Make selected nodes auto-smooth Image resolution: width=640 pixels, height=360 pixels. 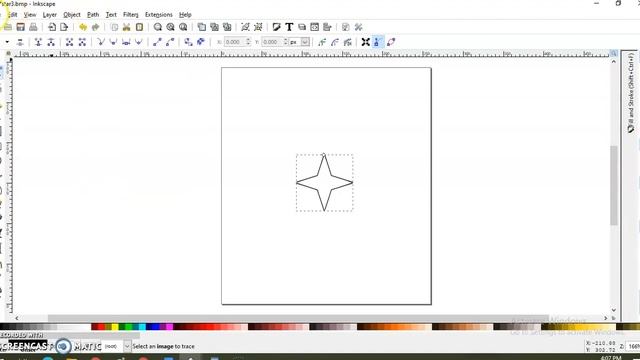coord(139,42)
